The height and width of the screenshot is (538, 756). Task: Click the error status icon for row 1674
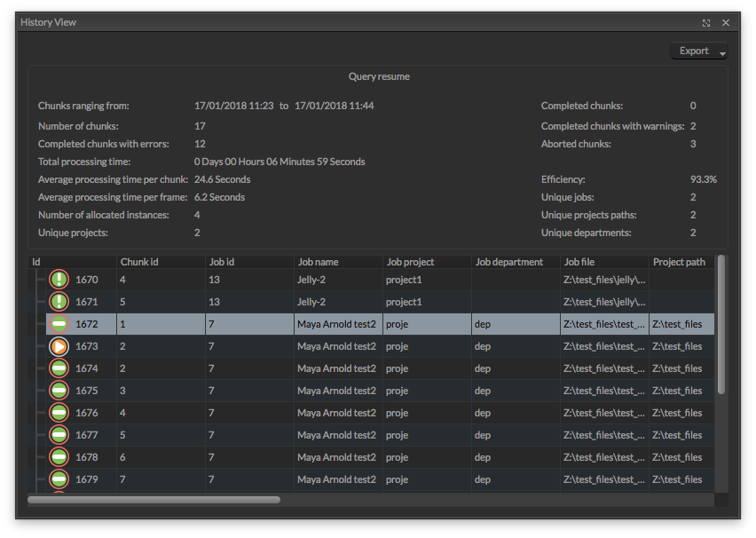point(59,368)
